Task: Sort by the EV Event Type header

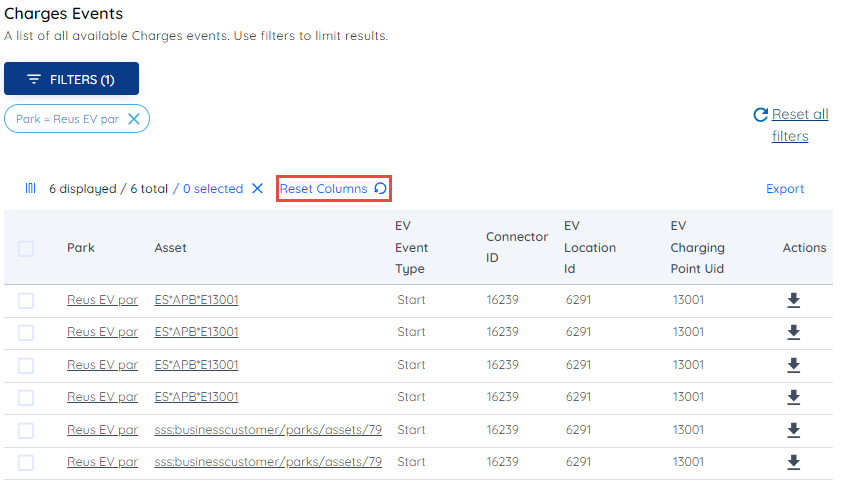Action: tap(411, 247)
